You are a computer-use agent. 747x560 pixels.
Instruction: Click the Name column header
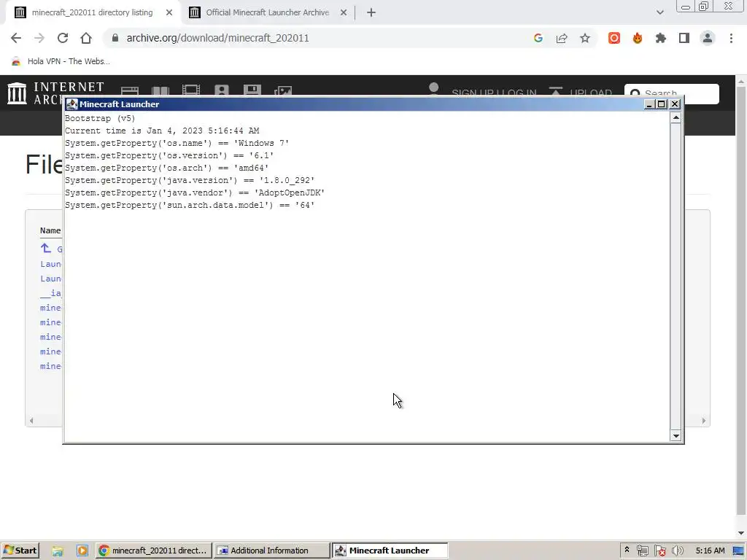click(50, 230)
